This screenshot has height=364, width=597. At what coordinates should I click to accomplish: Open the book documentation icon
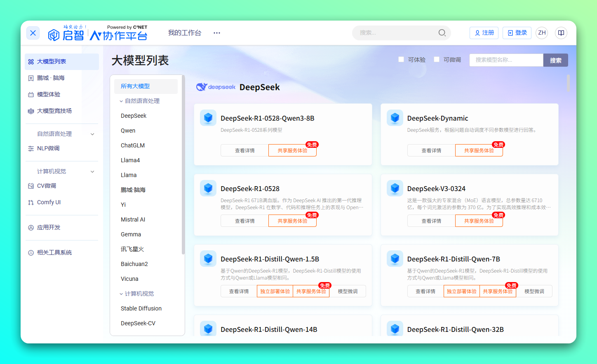pos(561,33)
